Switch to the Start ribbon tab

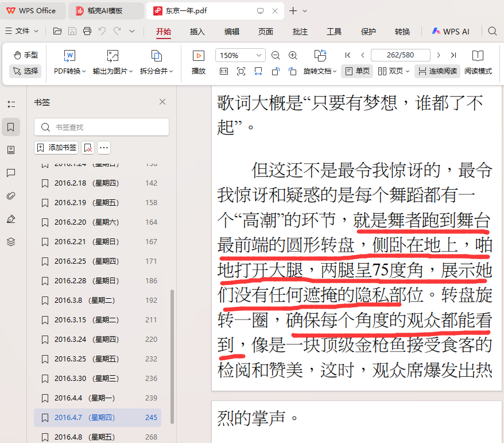[x=163, y=32]
